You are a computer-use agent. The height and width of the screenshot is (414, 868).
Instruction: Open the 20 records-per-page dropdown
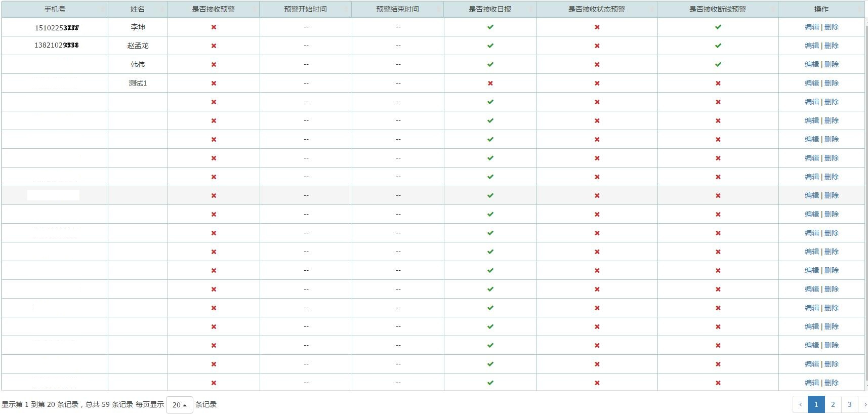[x=179, y=405]
